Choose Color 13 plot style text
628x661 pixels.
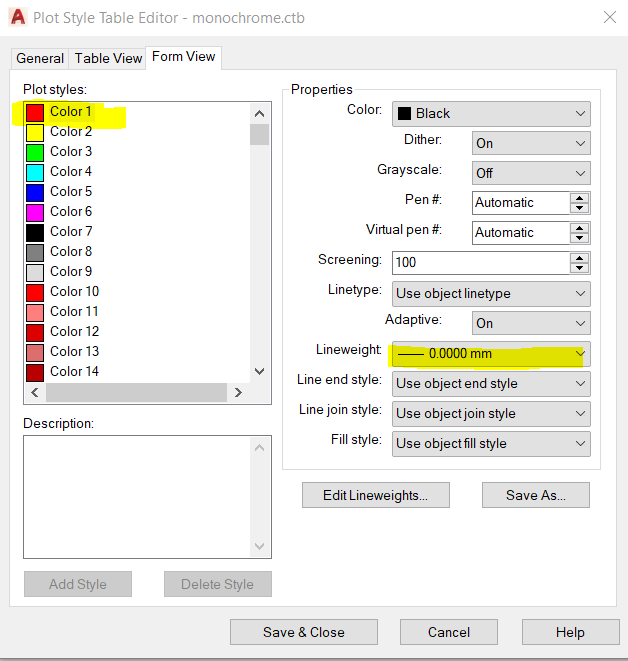74,351
